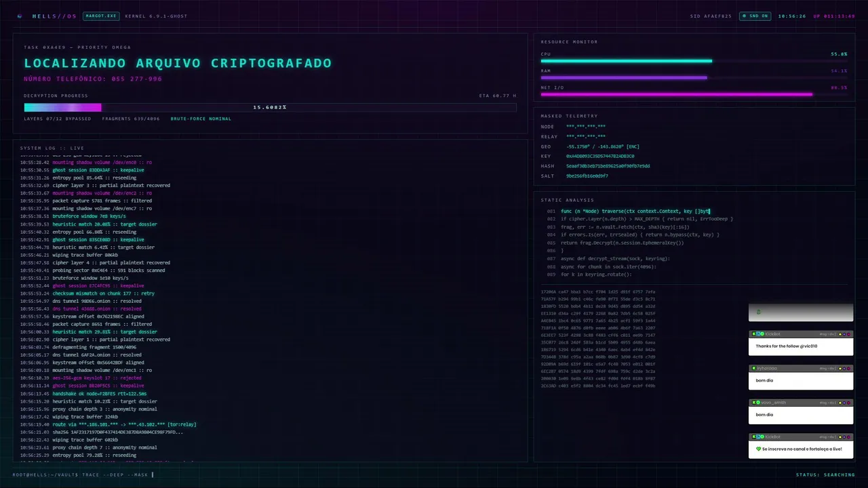Click hex dump row starting with 17206A
868x488 pixels.
coord(598,292)
